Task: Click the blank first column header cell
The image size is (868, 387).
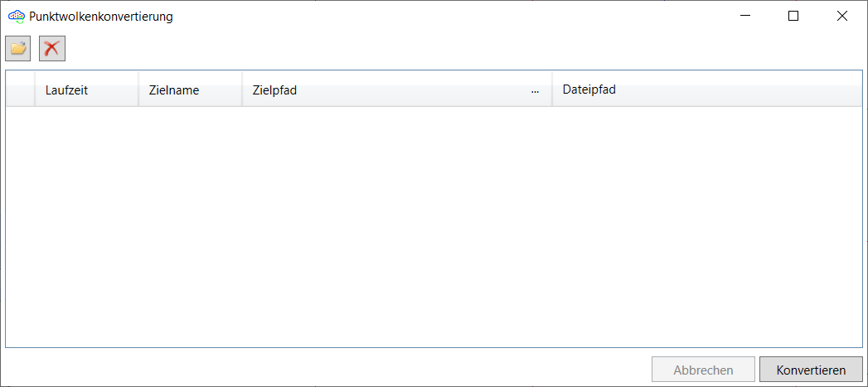Action: coord(20,89)
